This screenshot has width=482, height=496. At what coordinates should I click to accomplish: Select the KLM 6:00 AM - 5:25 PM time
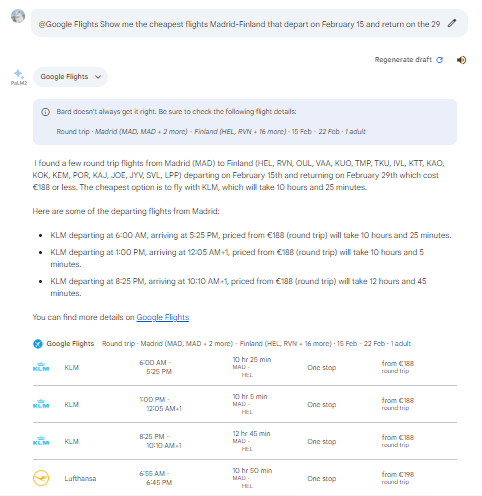coord(155,367)
